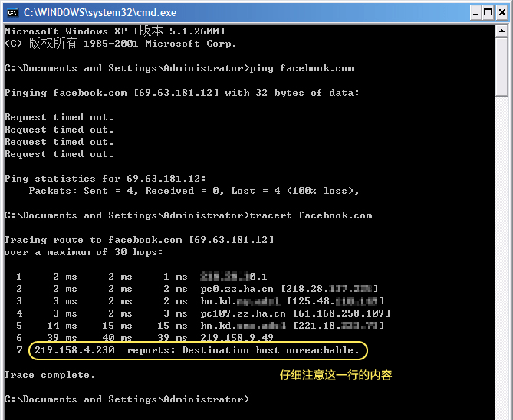The height and width of the screenshot is (420, 513).
Task: Click the final empty command prompt line
Action: tap(127, 399)
